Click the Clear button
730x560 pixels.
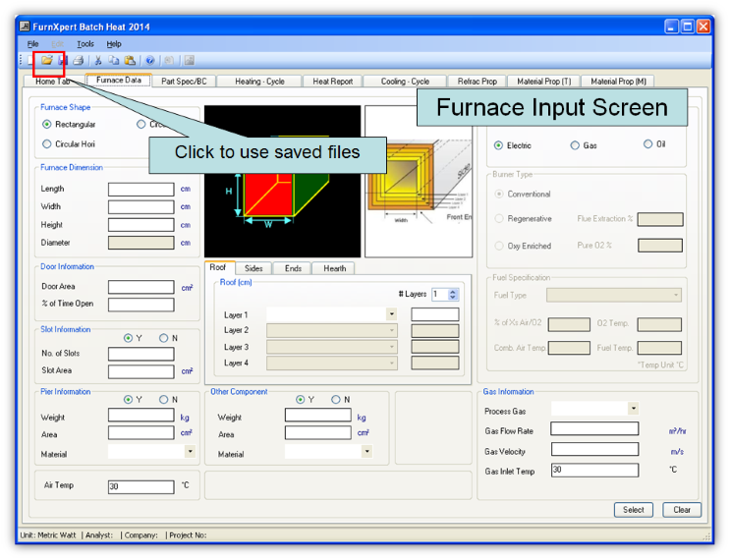[x=682, y=510]
